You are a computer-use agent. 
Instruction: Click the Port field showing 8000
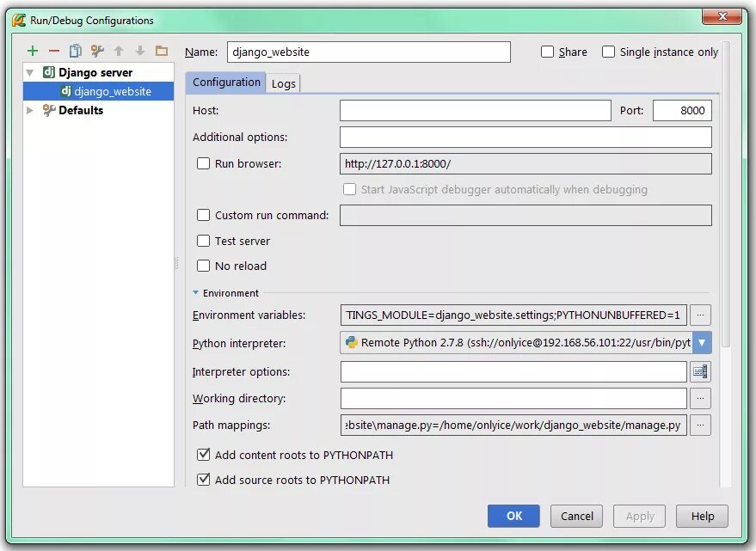[682, 110]
